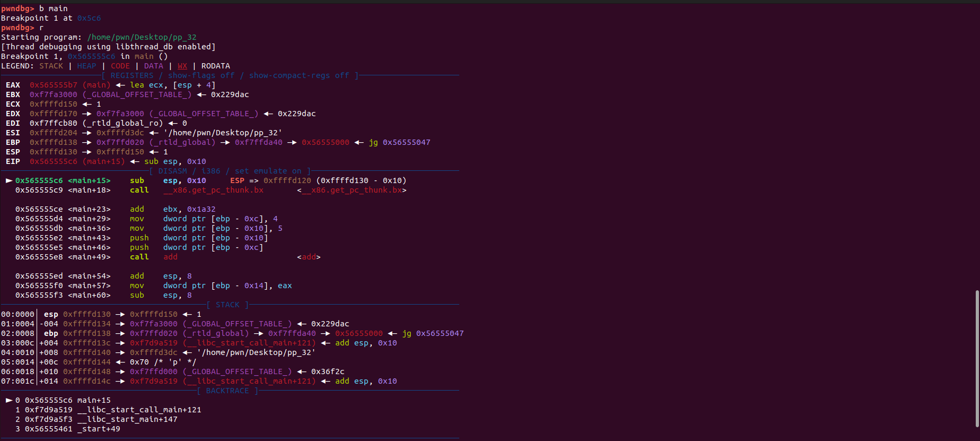Click the ESI register label

13,133
